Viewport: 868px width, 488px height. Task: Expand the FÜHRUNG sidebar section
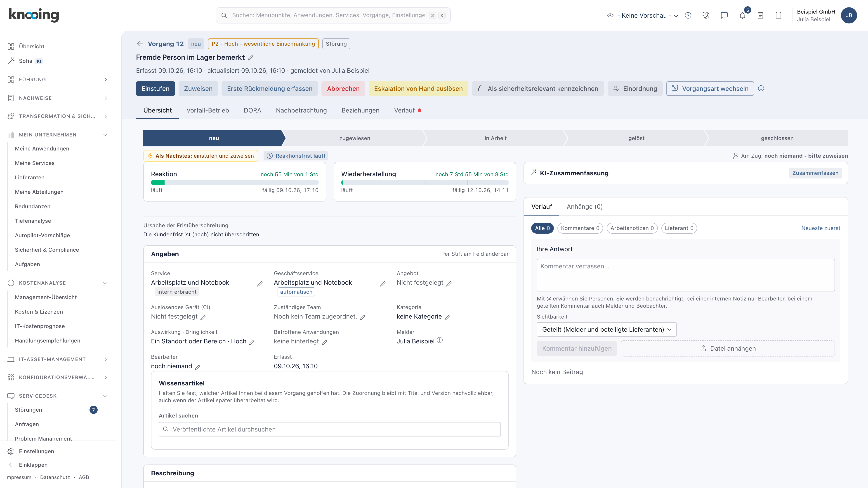(x=57, y=80)
